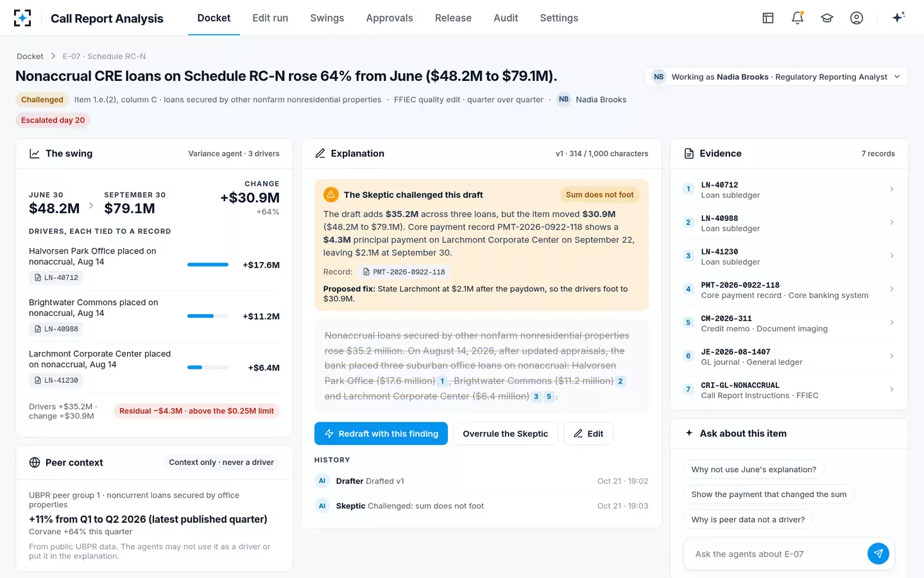The height and width of the screenshot is (578, 924).
Task: Click the Escalated day 20 badge
Action: point(53,120)
